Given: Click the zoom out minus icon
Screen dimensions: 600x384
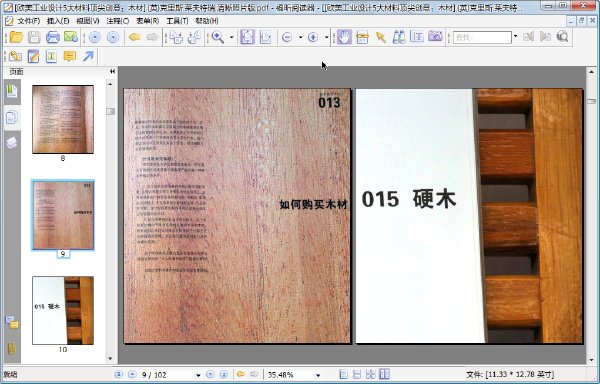Looking at the screenshot, I should (x=287, y=37).
